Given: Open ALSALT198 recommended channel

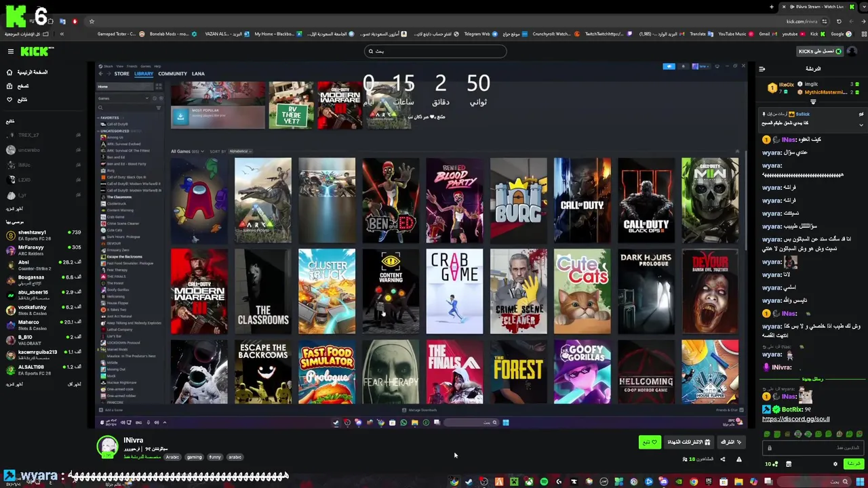Looking at the screenshot, I should 43,369.
